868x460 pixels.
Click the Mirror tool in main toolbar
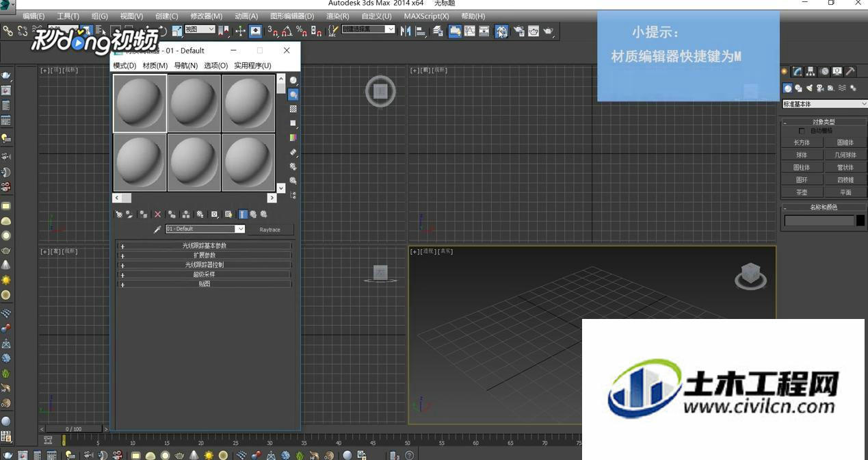click(406, 31)
